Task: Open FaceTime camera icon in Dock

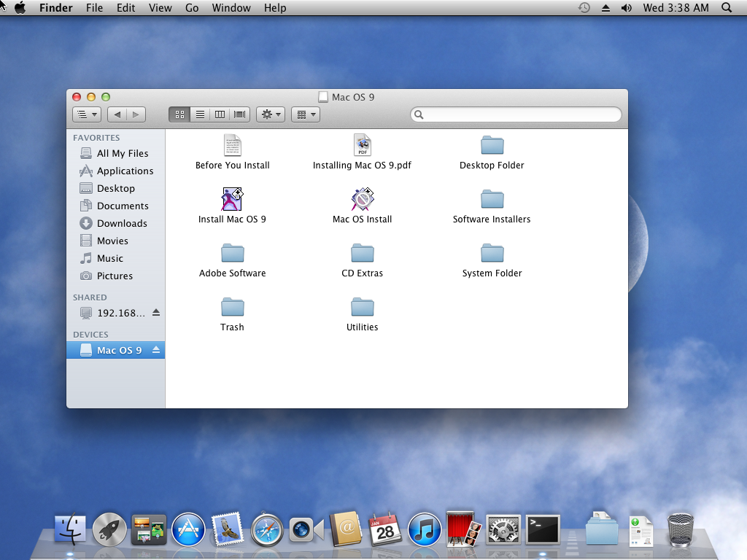Action: 306,529
